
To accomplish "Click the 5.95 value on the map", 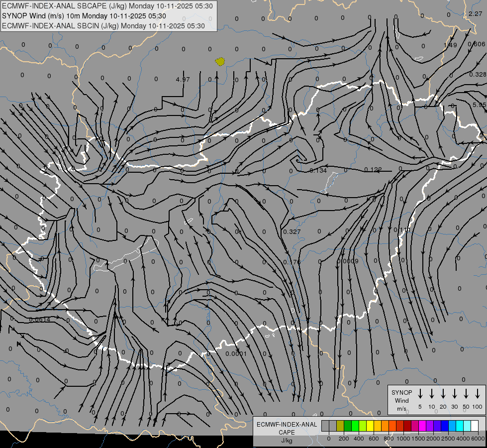I will tap(479, 105).
